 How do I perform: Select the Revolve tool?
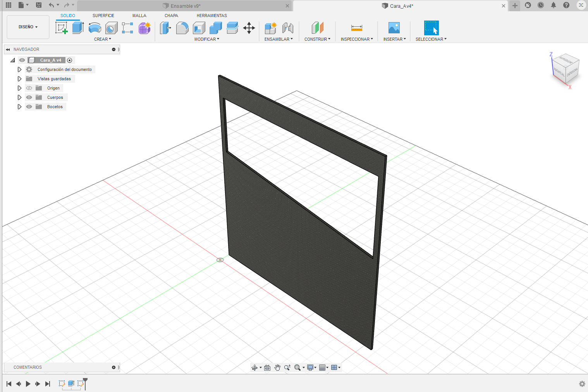coord(95,28)
